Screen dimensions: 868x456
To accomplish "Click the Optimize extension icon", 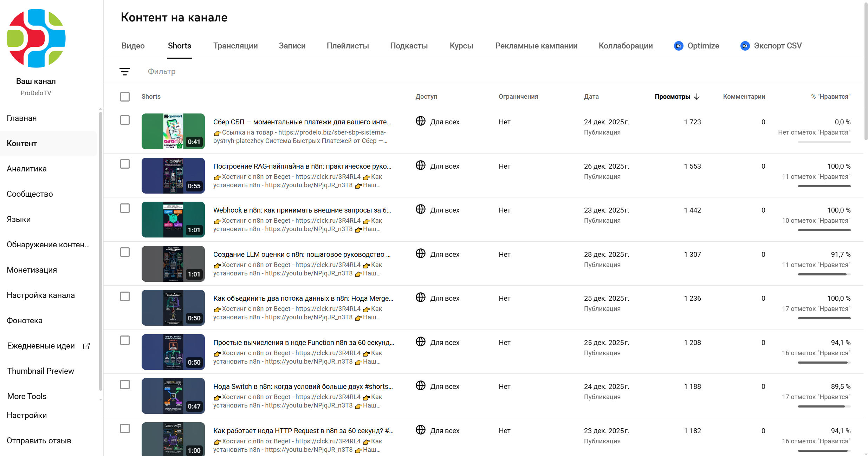I will click(679, 46).
